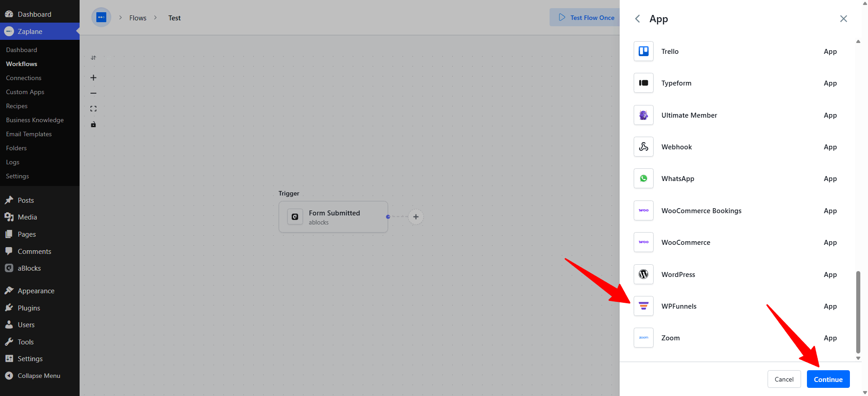Zoom in on the flow canvas
868x396 pixels.
pyautogui.click(x=93, y=77)
